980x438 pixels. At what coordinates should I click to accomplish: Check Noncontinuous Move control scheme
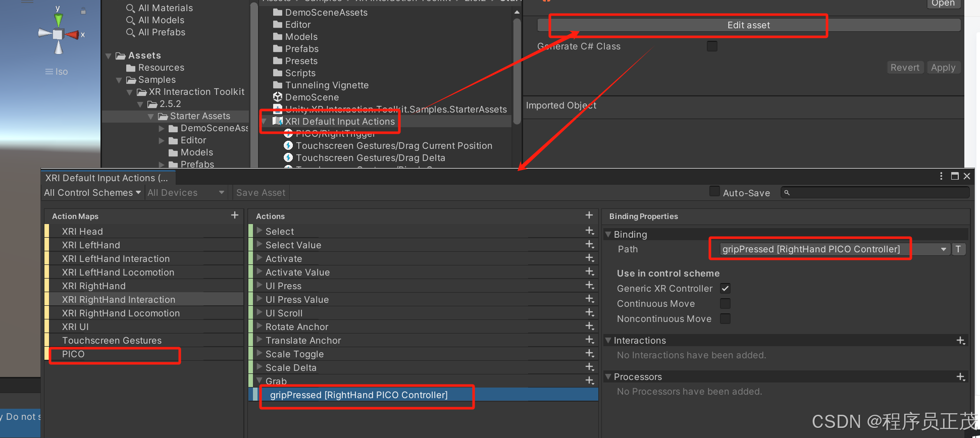725,319
